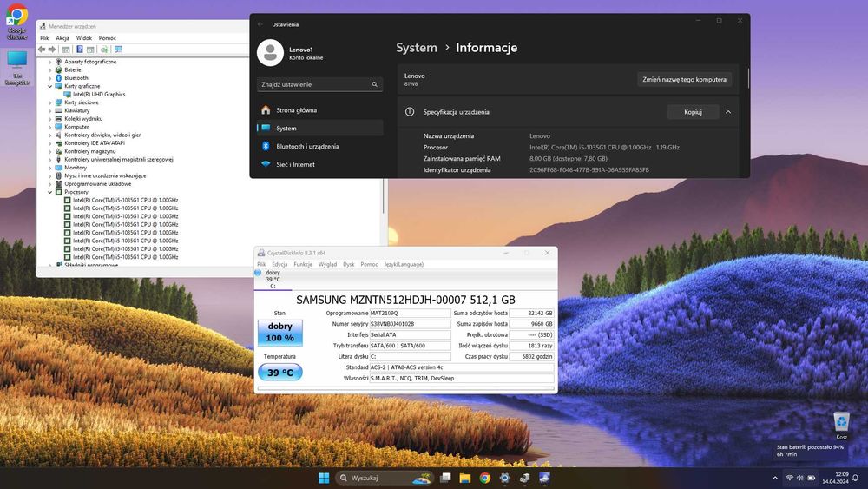Select Kontrolery magazynu row
Screen dimensions: 868x489
[x=89, y=151]
